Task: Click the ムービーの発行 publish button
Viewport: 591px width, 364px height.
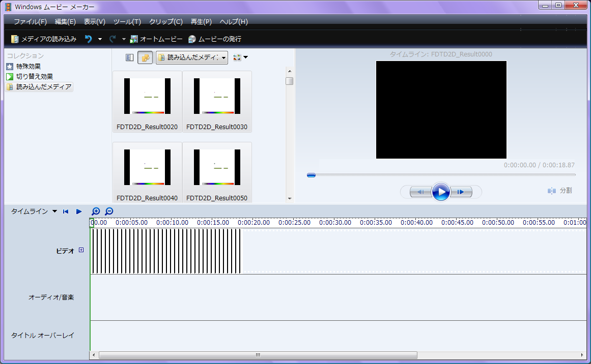Action: [x=215, y=39]
